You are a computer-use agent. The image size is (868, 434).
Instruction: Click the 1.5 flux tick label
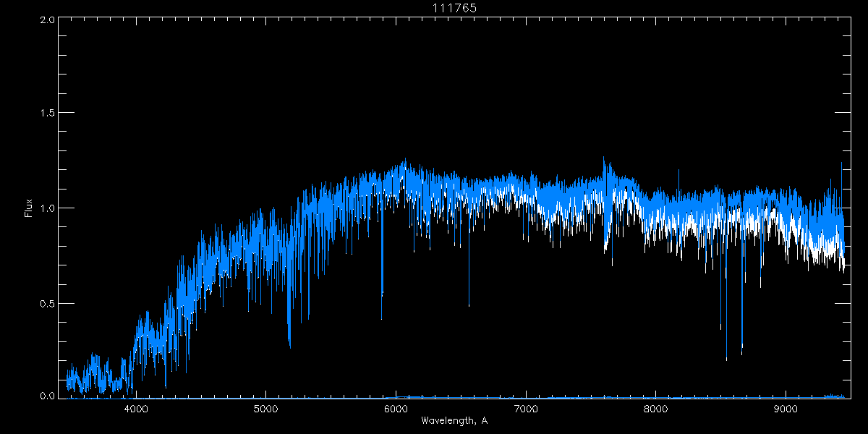click(47, 113)
